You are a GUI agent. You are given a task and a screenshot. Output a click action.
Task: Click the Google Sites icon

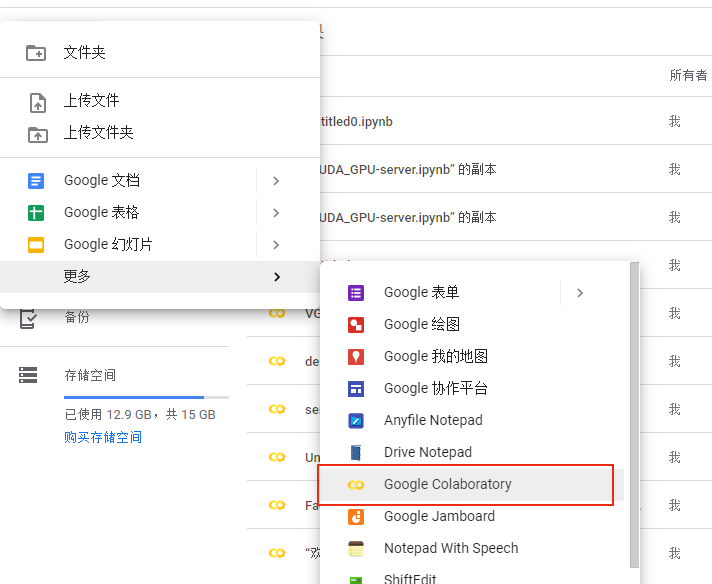356,389
